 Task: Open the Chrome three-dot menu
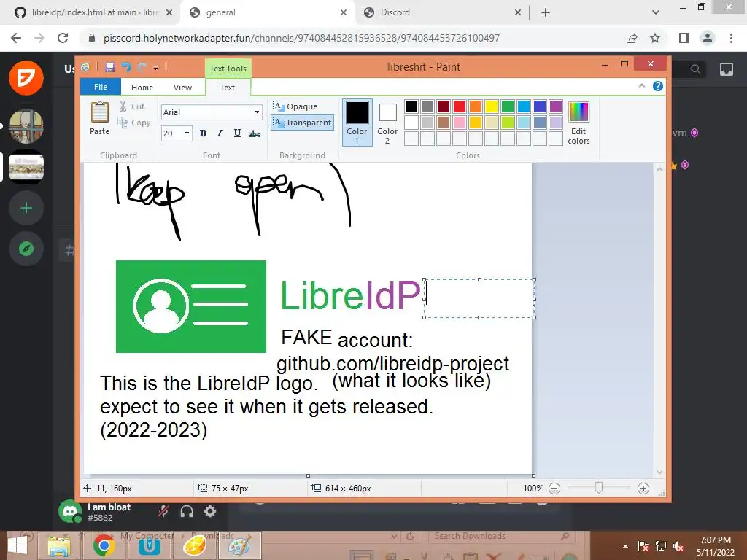(x=731, y=38)
